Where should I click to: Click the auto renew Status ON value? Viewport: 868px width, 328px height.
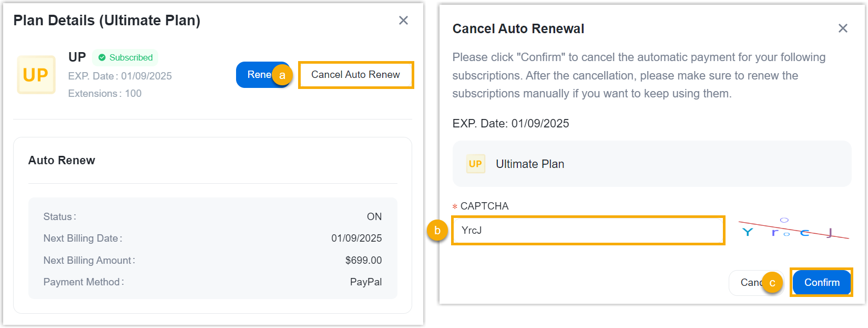tap(374, 217)
